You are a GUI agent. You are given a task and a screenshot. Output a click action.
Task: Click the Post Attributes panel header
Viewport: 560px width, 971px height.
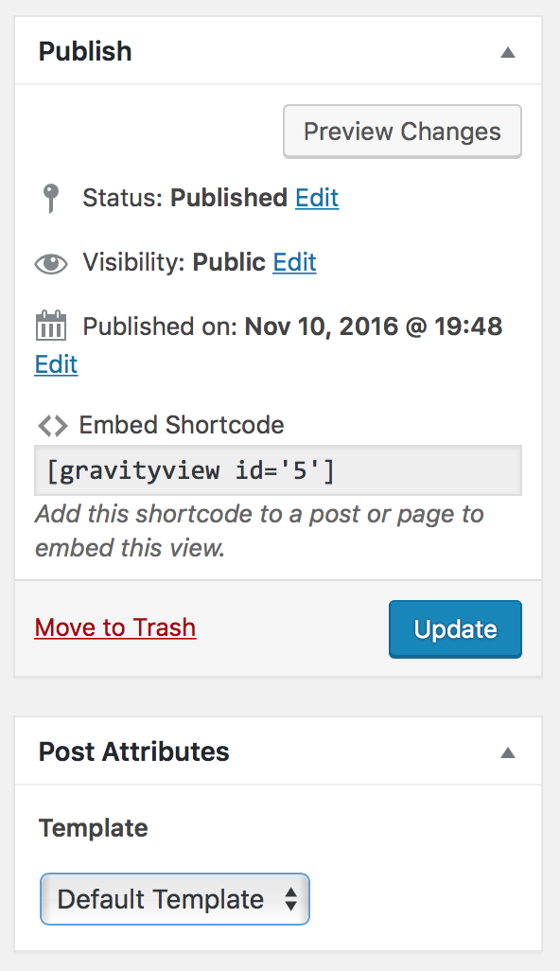[133, 752]
